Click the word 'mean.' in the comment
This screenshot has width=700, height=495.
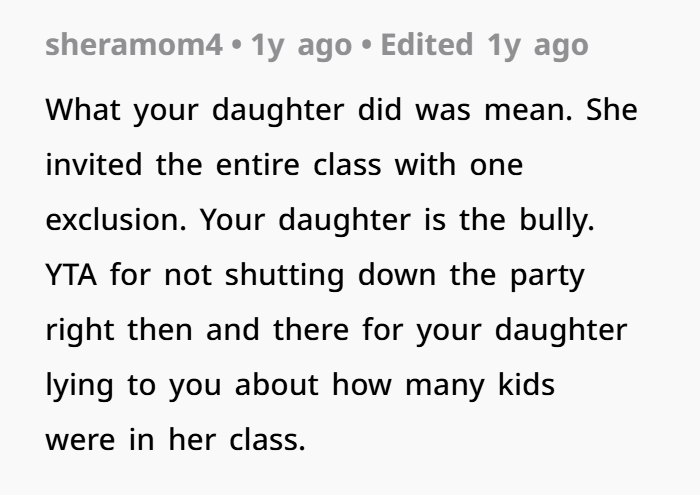pos(528,110)
